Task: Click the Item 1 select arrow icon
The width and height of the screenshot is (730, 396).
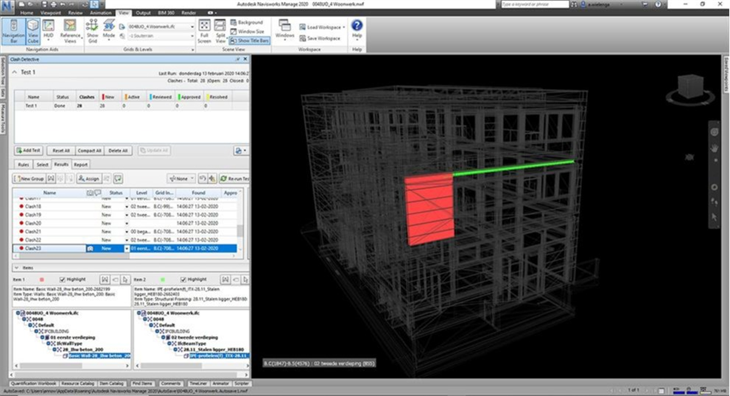Action: click(125, 280)
